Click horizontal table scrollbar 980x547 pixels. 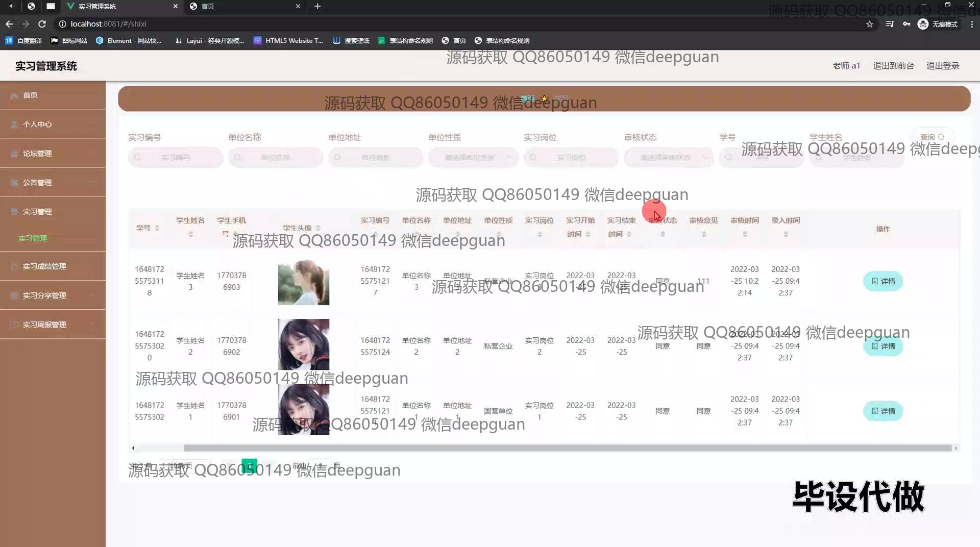click(568, 448)
